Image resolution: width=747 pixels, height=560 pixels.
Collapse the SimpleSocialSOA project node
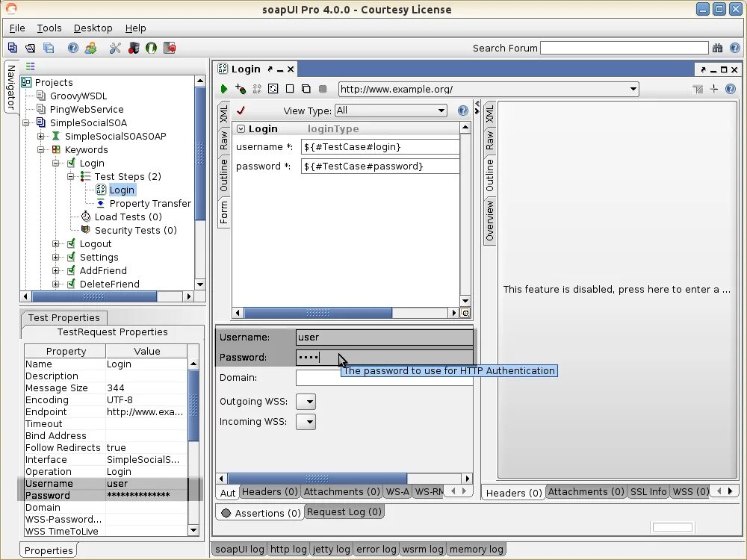pos(26,123)
